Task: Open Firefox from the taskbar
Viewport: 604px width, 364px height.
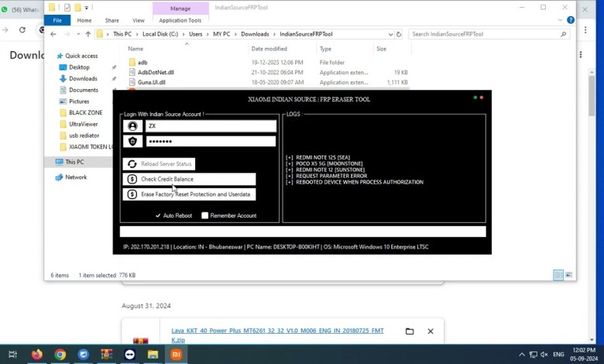Action: (x=36, y=355)
